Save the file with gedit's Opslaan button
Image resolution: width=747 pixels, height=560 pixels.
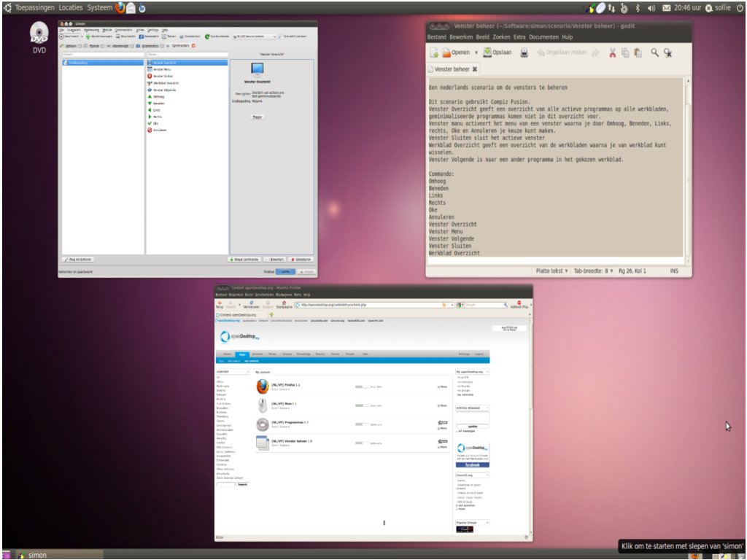coord(498,52)
